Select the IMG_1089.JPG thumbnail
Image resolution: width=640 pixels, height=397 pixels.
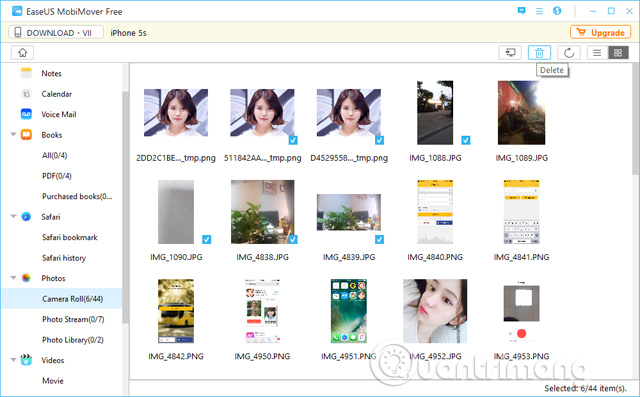[521, 113]
